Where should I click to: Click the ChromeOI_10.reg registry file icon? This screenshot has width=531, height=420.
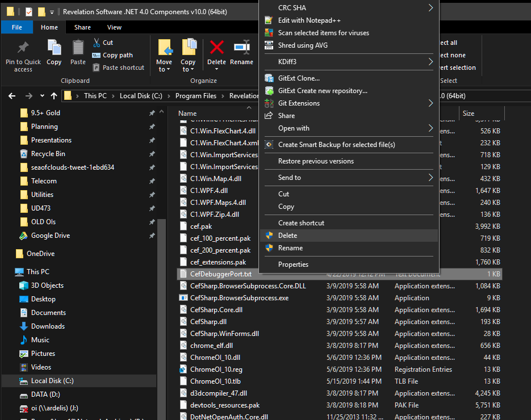[x=183, y=369]
